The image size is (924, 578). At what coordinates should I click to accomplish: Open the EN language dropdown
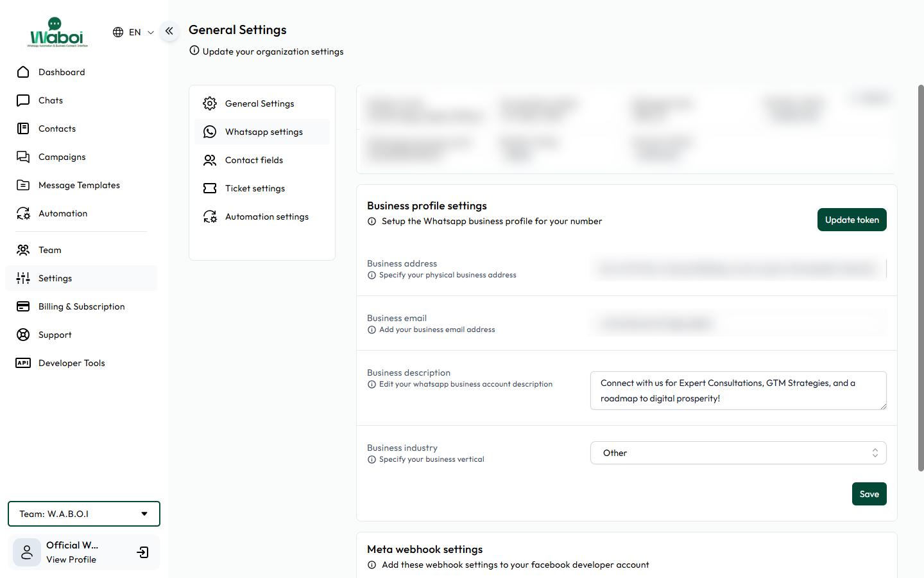tap(133, 32)
